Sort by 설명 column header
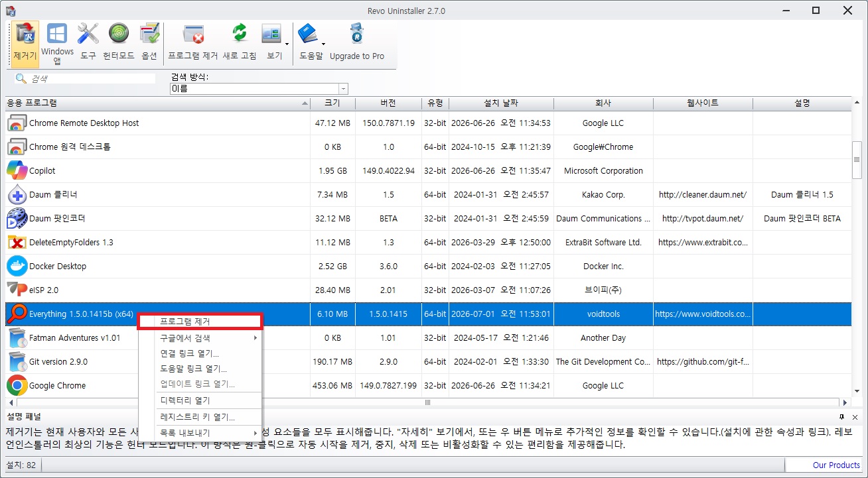868x478 pixels. (802, 103)
